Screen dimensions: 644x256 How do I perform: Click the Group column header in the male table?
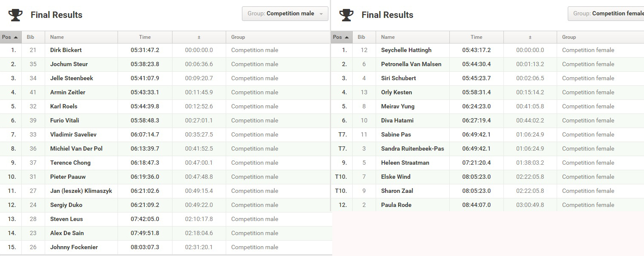[x=278, y=37]
